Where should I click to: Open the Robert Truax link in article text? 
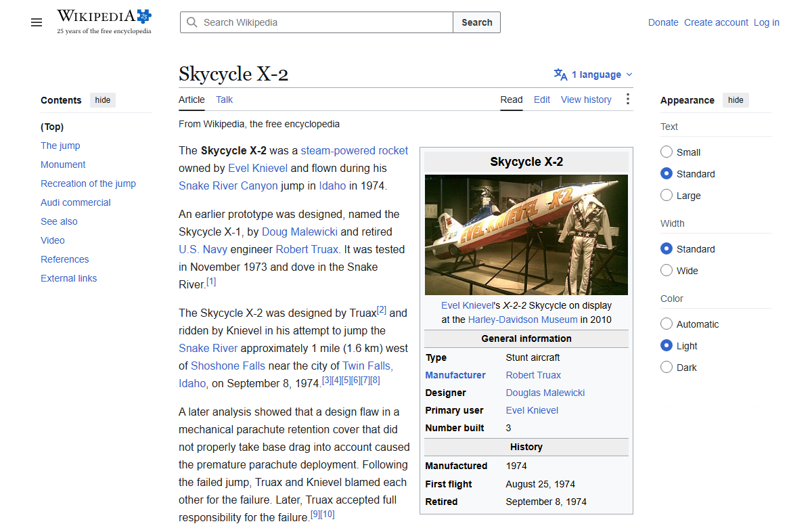[x=307, y=249]
